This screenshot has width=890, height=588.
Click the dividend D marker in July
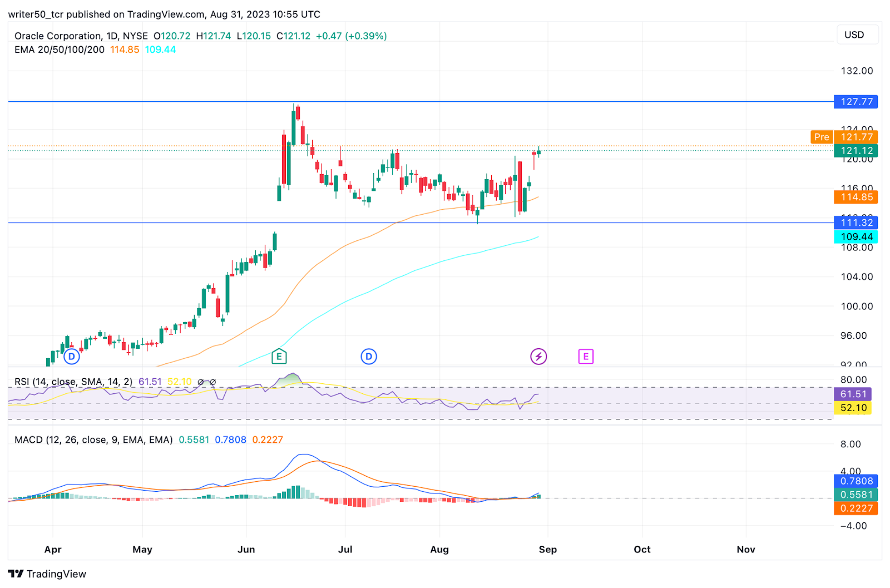369,357
